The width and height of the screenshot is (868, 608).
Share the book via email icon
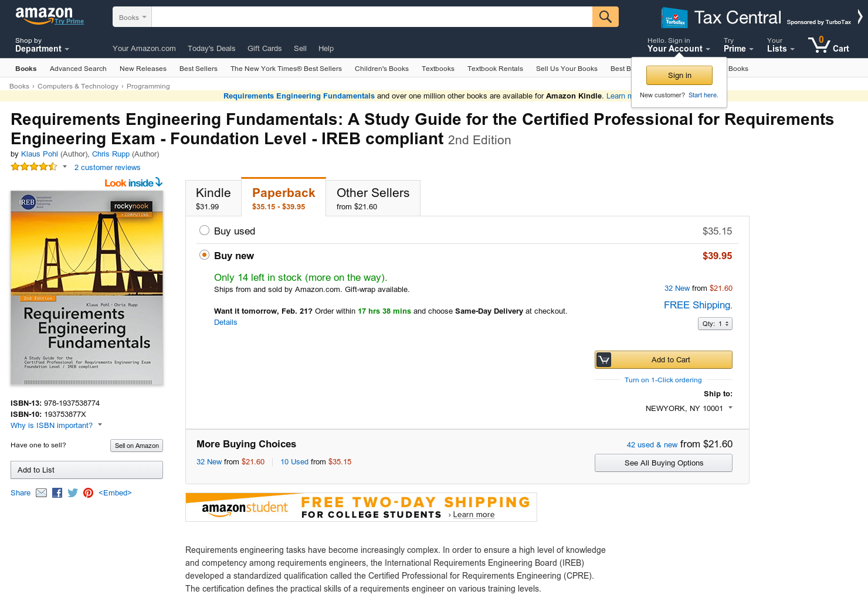tap(41, 492)
